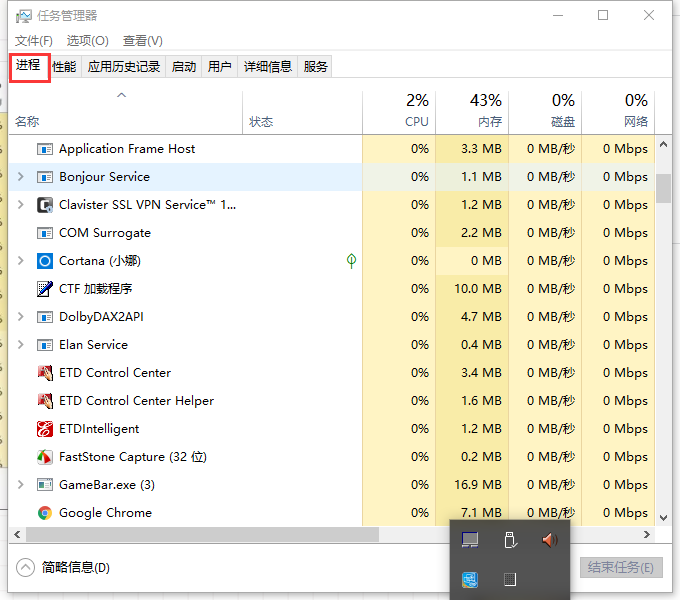Click the 10.0 MB memory cell
The height and width of the screenshot is (600, 680).
pyautogui.click(x=472, y=289)
